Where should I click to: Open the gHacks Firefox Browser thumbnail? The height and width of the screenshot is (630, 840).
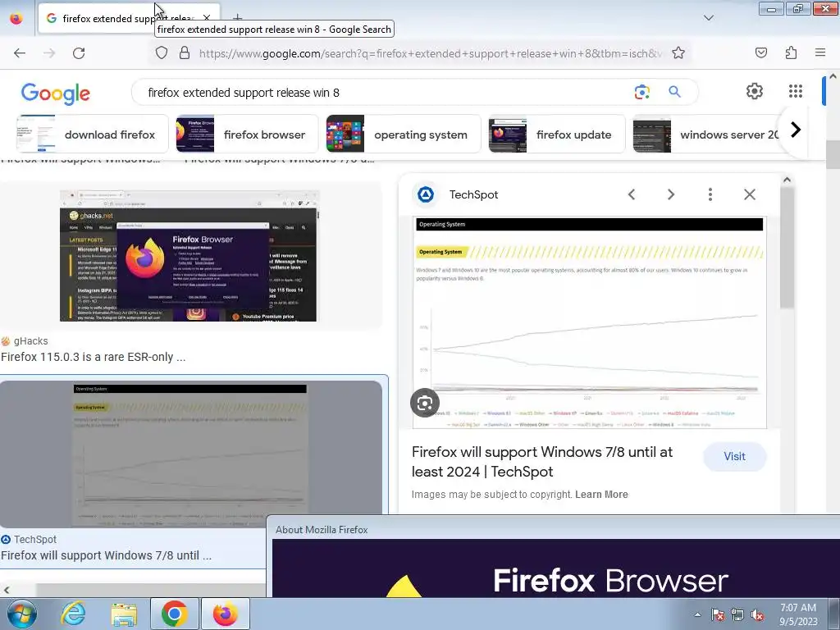pos(189,256)
